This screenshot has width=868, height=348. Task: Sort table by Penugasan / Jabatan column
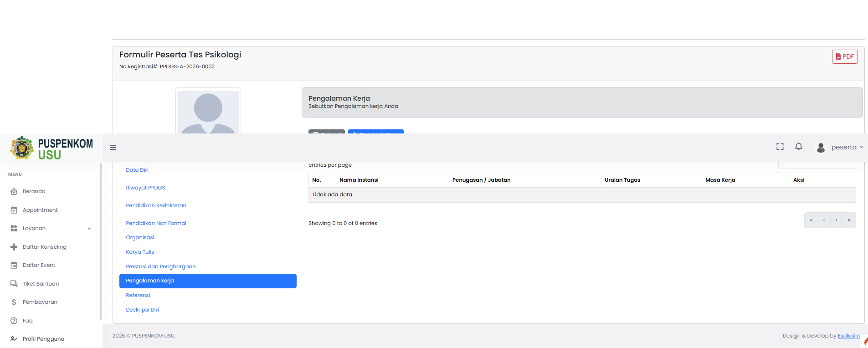coord(525,180)
